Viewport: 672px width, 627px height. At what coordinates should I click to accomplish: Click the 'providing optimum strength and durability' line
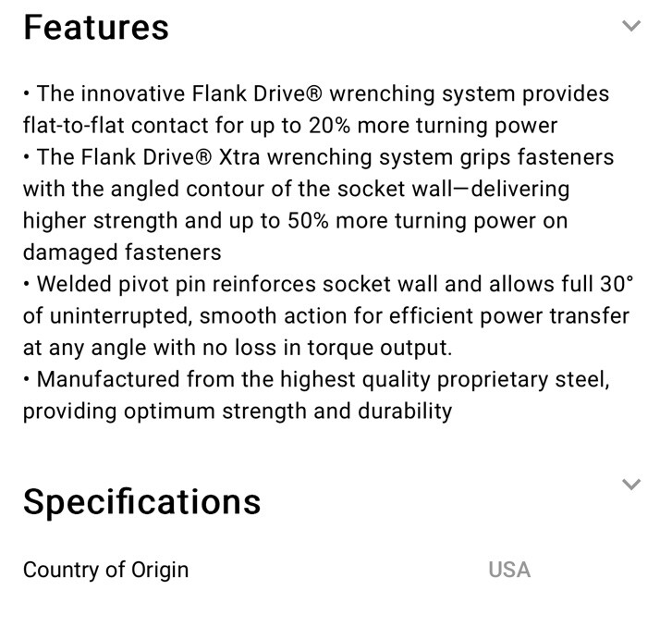tap(238, 412)
